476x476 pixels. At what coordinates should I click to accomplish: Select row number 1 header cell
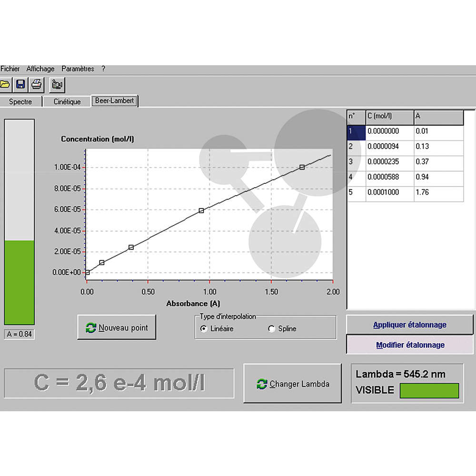click(x=356, y=133)
